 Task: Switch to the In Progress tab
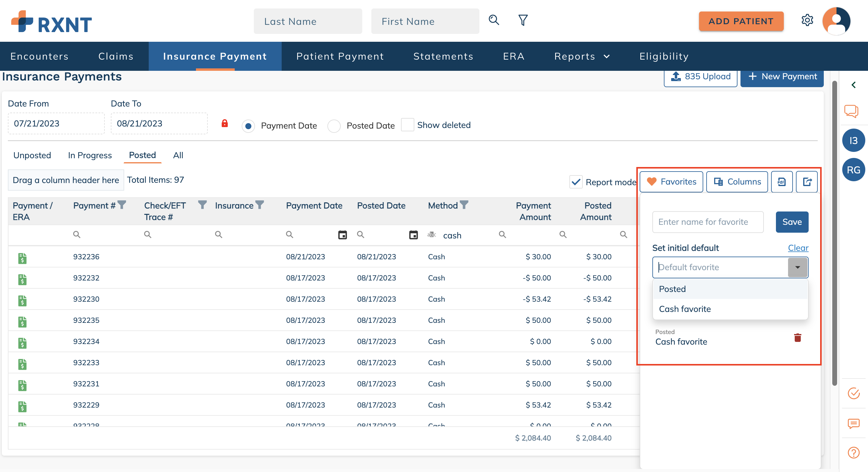click(x=90, y=155)
